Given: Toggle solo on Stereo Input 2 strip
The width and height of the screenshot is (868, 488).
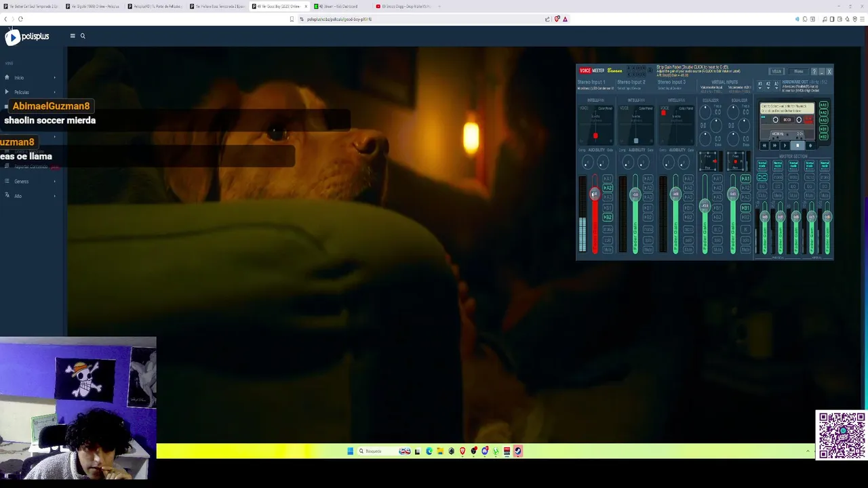Looking at the screenshot, I should click(648, 240).
